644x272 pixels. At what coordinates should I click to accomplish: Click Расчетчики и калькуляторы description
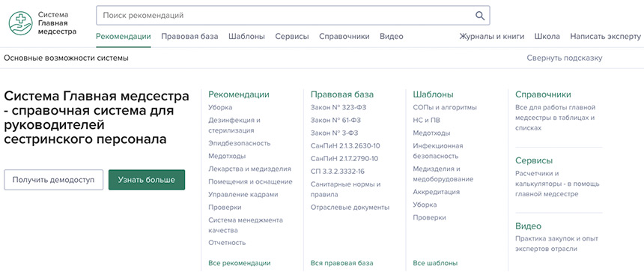[557, 184]
